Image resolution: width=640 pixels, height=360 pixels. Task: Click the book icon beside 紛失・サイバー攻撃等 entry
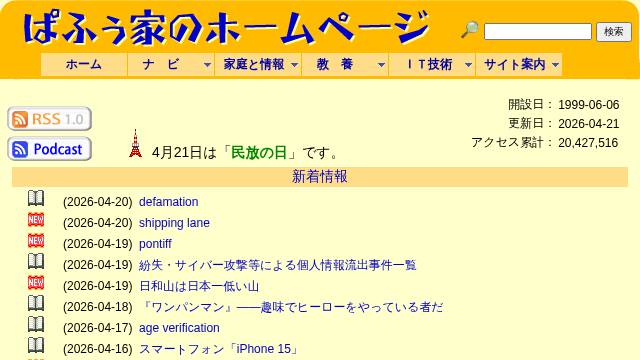pyautogui.click(x=36, y=261)
